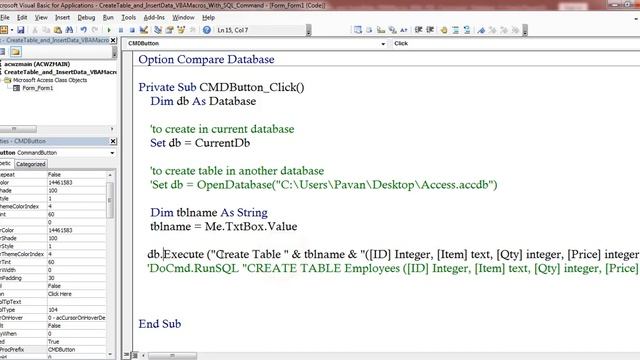Screen dimensions: 640x360
Task: Click the Comment Block icon
Action: coord(456,30)
